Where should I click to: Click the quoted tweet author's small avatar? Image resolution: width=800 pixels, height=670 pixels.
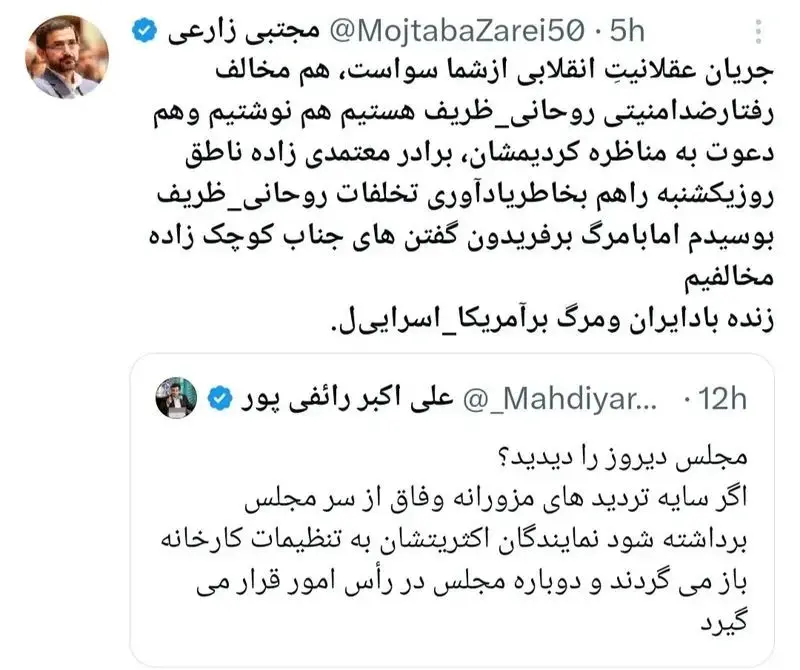coord(176,398)
